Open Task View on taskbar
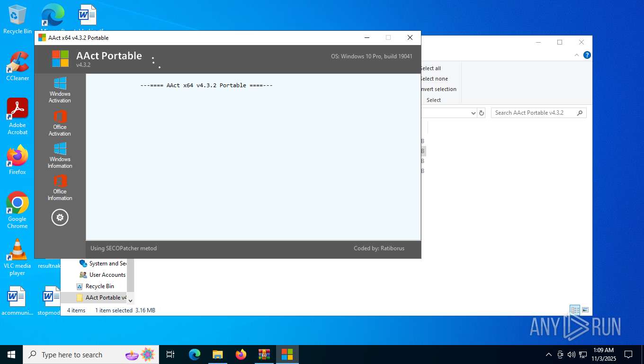Screen dimensions: 644x364 (170, 355)
